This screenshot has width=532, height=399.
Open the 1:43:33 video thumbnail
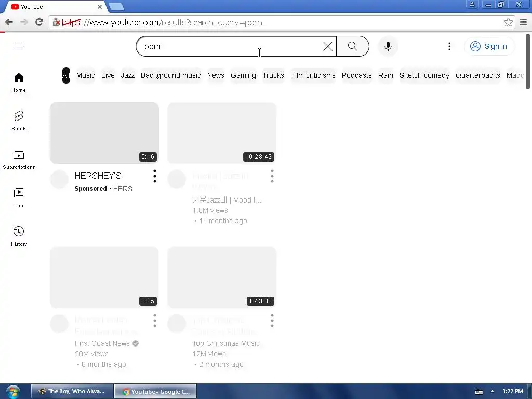(222, 277)
